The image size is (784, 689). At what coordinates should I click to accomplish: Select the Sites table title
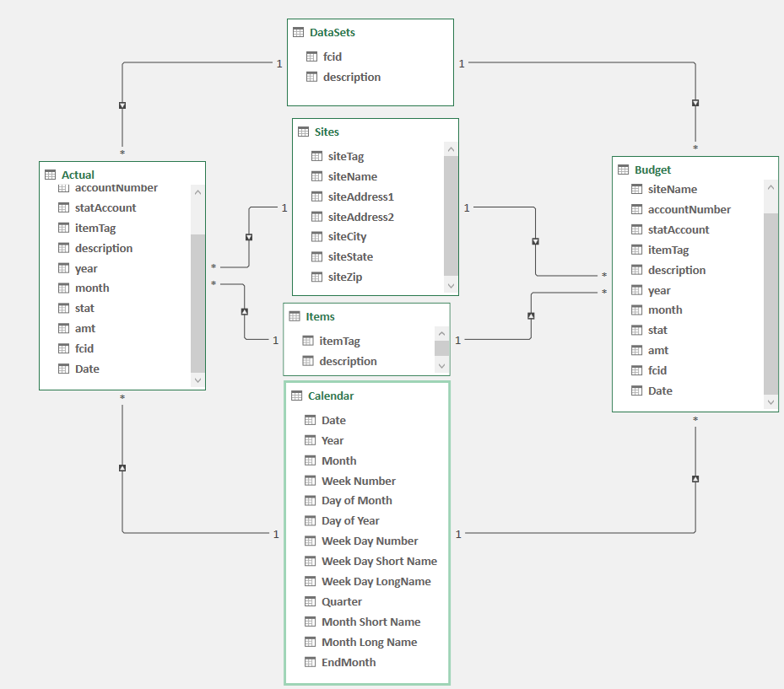[327, 132]
